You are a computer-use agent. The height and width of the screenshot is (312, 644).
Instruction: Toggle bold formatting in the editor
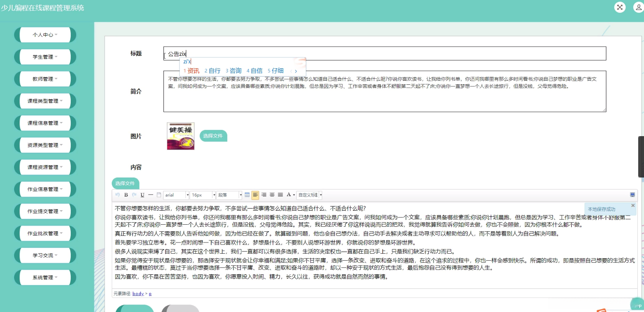click(x=126, y=195)
